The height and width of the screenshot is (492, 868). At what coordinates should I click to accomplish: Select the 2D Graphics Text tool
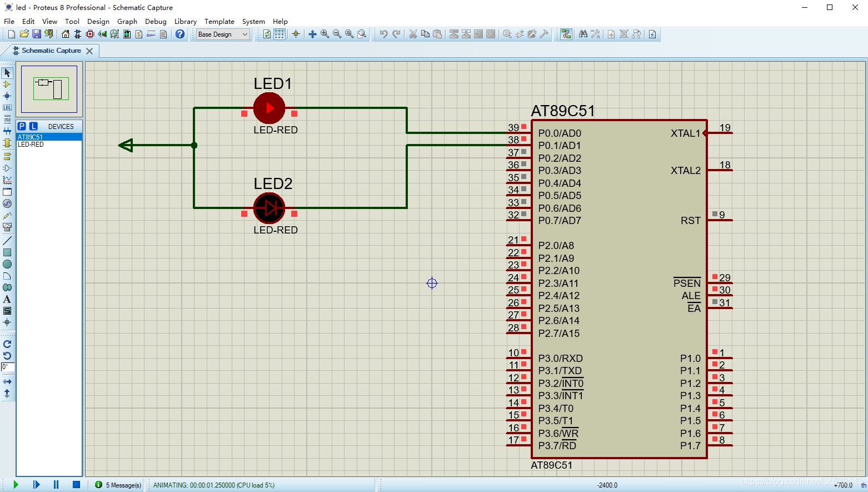tap(7, 299)
